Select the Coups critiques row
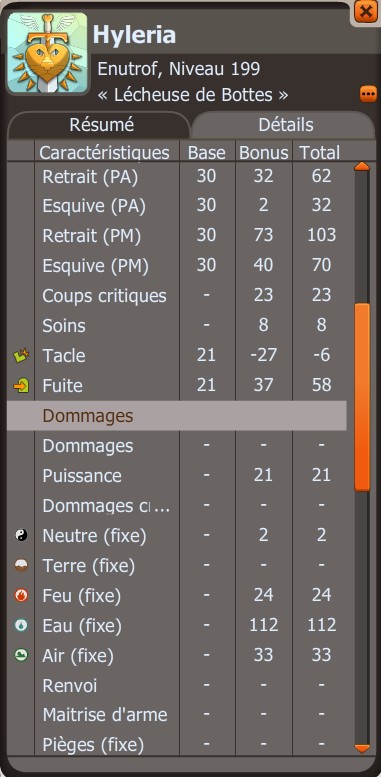The height and width of the screenshot is (777, 381). click(176, 296)
